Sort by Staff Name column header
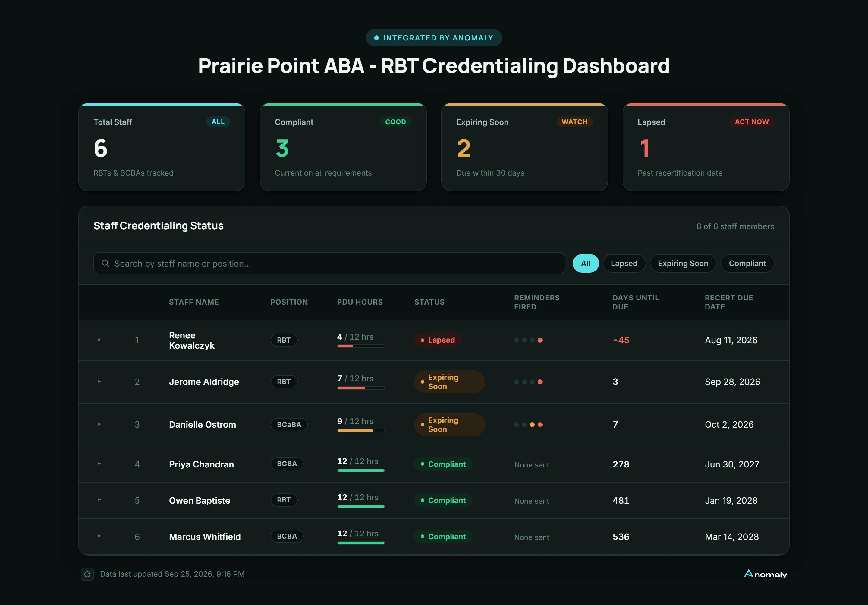This screenshot has width=868, height=605. tap(194, 302)
